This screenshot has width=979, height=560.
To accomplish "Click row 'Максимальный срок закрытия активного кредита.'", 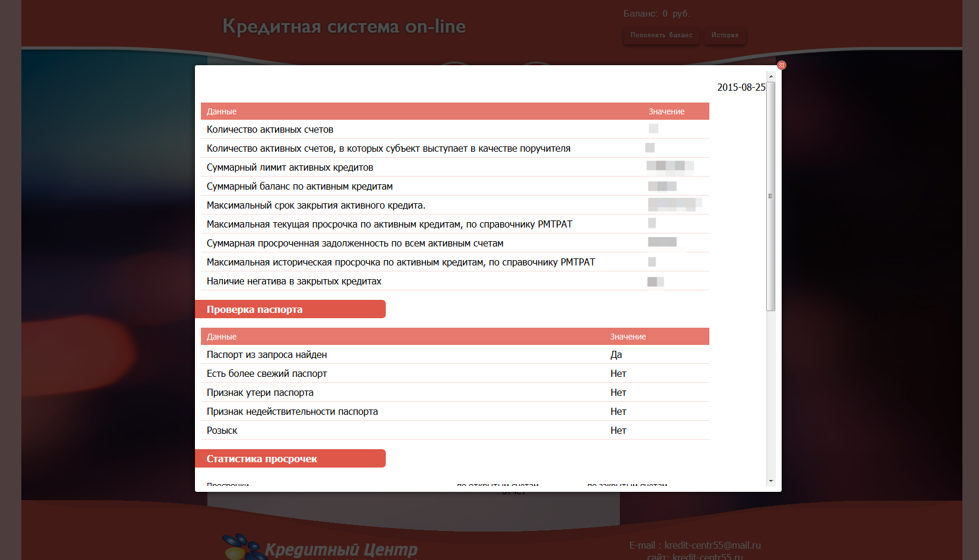I will coord(455,205).
